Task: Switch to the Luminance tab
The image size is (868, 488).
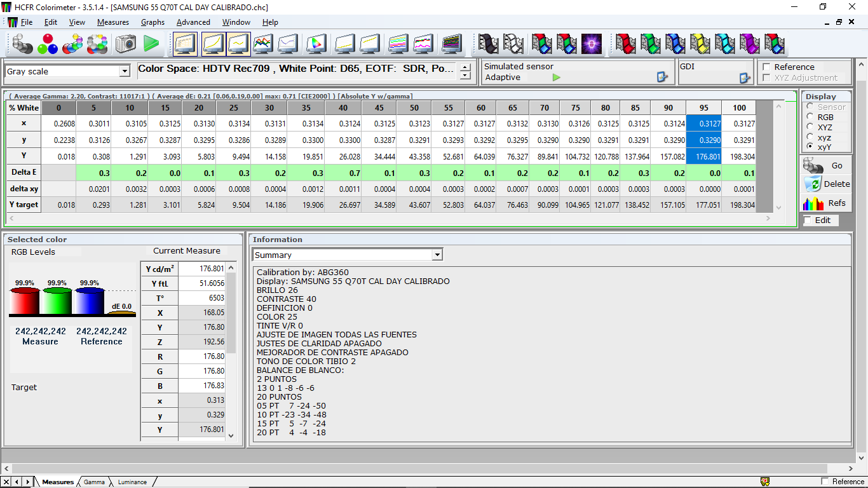Action: click(x=132, y=482)
